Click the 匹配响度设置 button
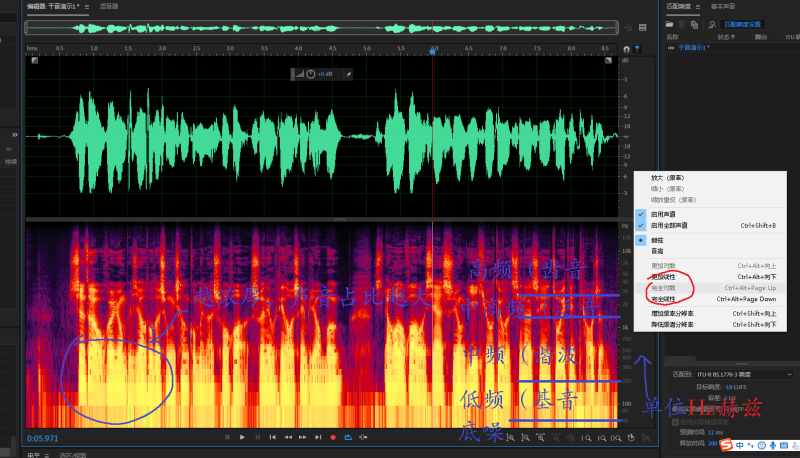Image resolution: width=800 pixels, height=458 pixels. point(745,23)
